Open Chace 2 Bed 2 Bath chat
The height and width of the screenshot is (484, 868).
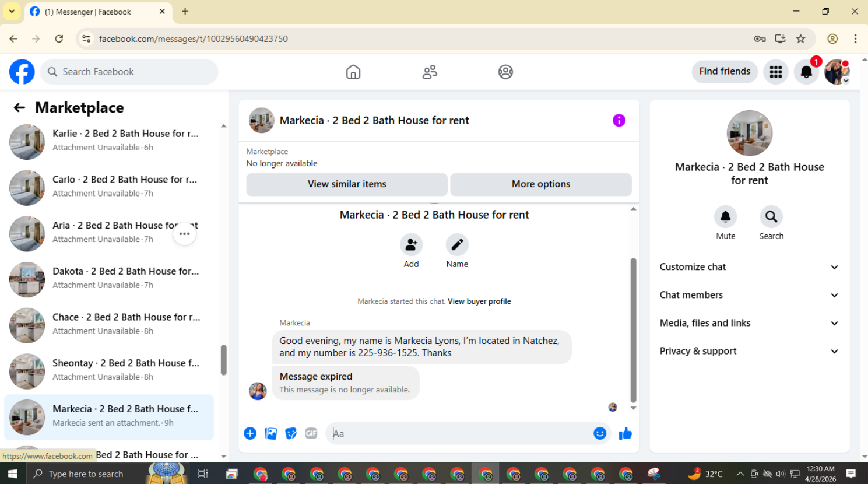point(109,325)
